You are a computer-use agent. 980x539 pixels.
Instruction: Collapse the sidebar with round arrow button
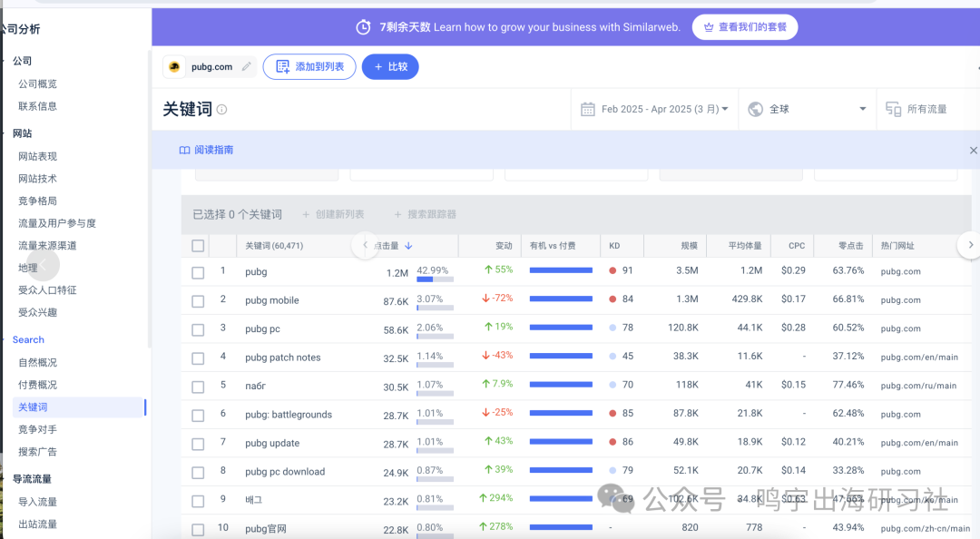coord(43,265)
